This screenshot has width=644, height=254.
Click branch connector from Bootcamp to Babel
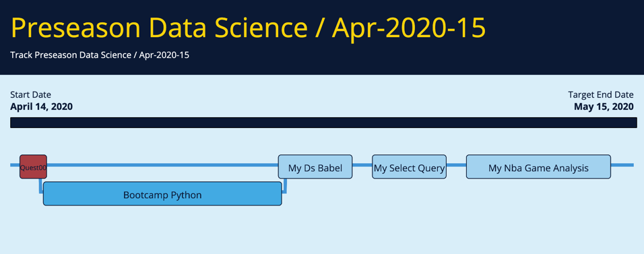pyautogui.click(x=285, y=186)
